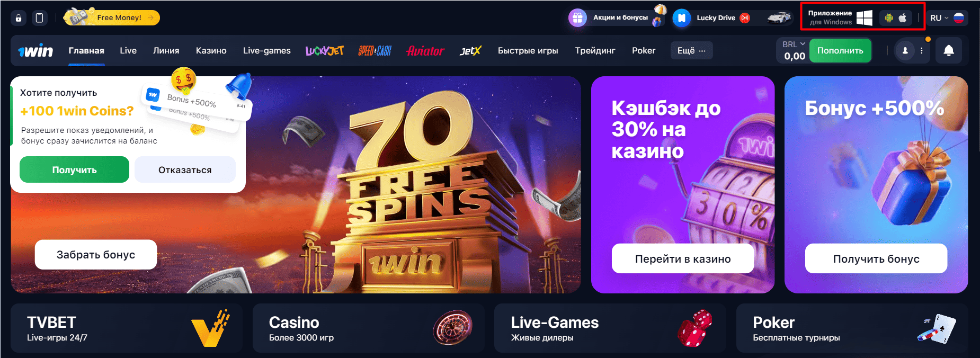Go to 1win logo home
Viewport: 980px width, 358px height.
[x=35, y=51]
